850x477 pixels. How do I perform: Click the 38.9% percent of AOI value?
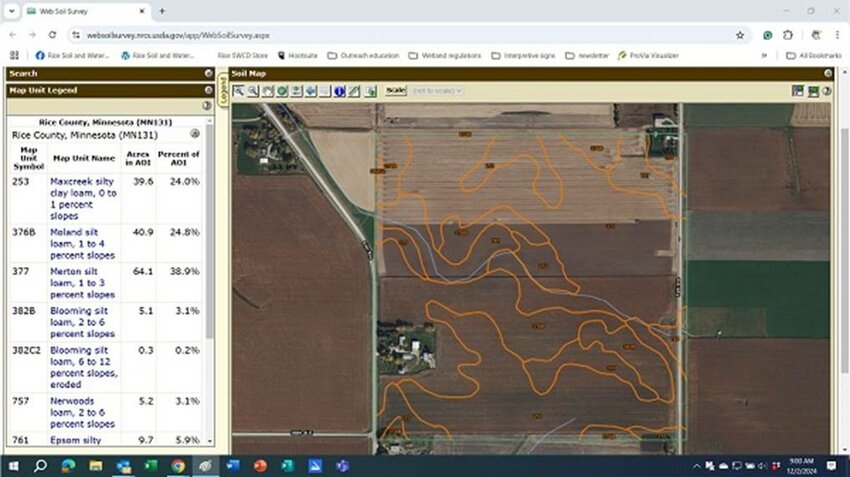click(x=185, y=271)
